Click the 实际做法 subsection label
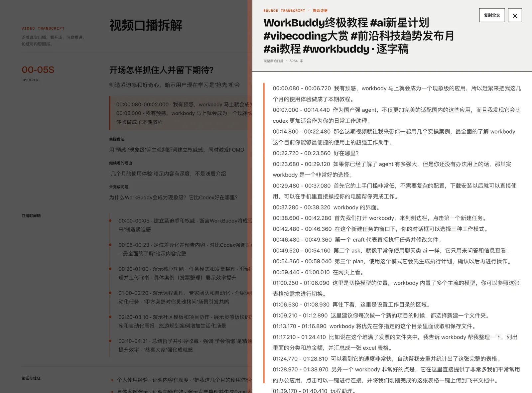This screenshot has width=532, height=393. click(x=117, y=139)
